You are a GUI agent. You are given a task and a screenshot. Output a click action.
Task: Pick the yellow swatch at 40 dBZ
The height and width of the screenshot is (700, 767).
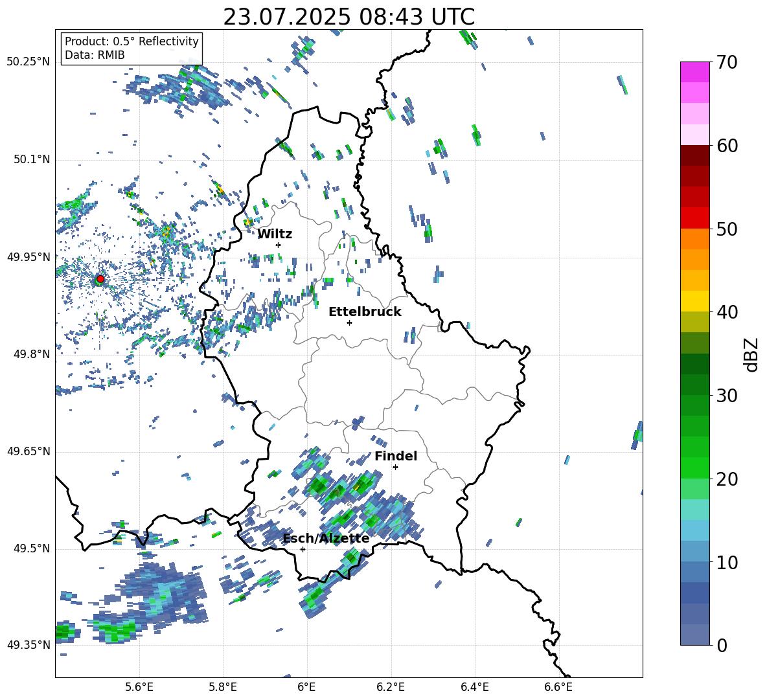(x=694, y=301)
